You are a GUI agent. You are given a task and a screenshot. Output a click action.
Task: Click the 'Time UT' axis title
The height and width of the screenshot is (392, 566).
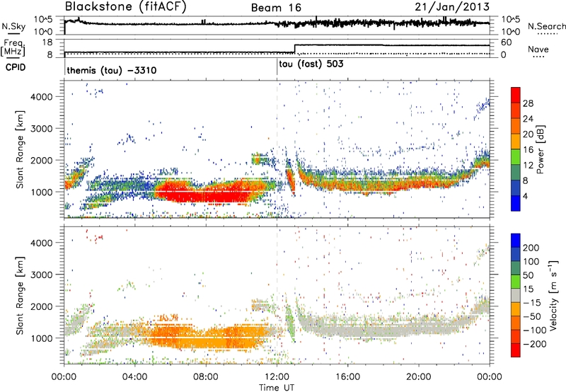277,388
